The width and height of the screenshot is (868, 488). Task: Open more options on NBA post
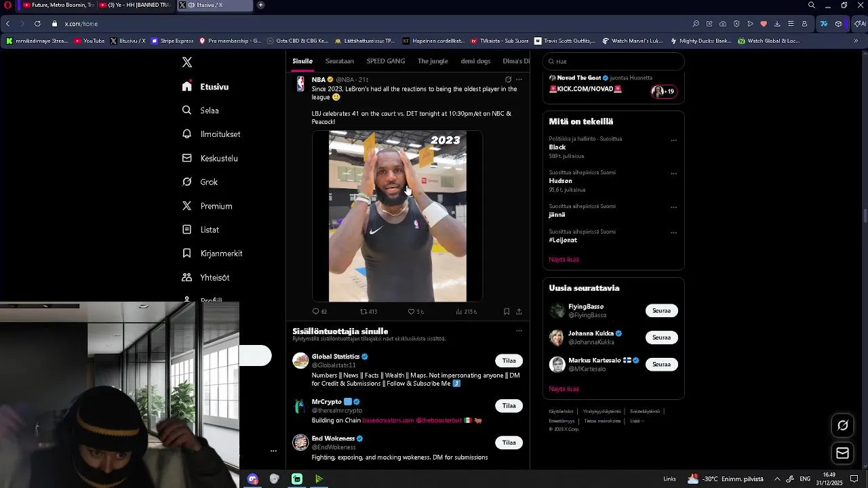(x=519, y=79)
